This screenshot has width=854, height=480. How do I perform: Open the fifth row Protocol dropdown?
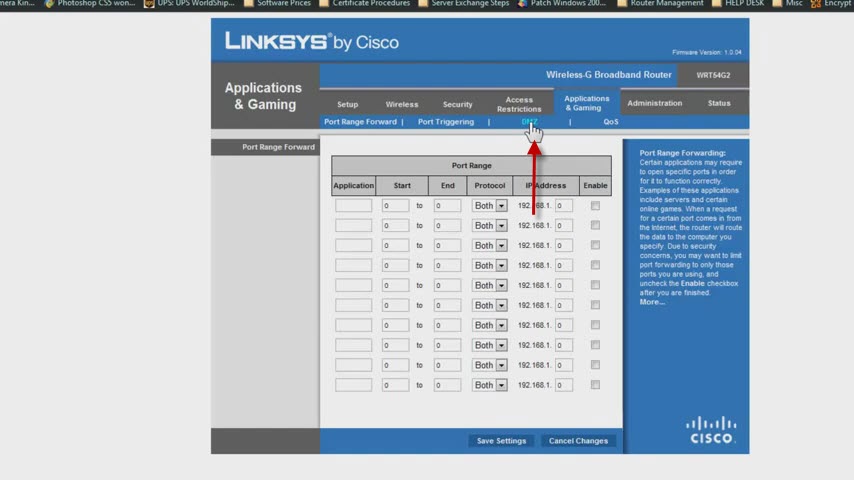click(489, 285)
